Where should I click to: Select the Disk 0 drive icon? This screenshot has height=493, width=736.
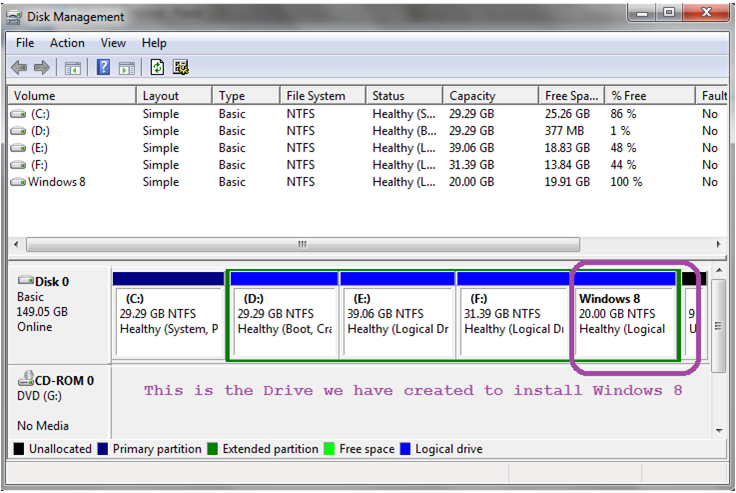click(25, 280)
